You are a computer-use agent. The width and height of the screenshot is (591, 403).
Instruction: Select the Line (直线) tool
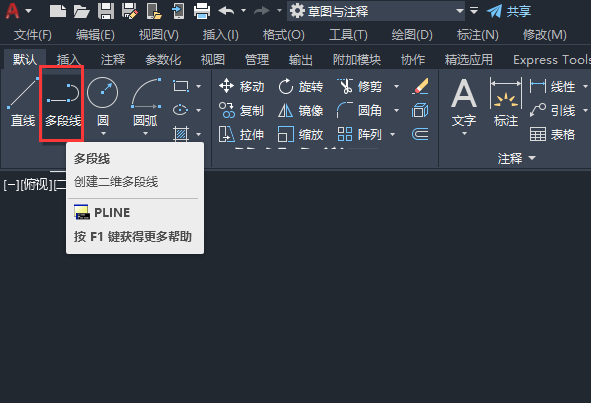click(23, 102)
